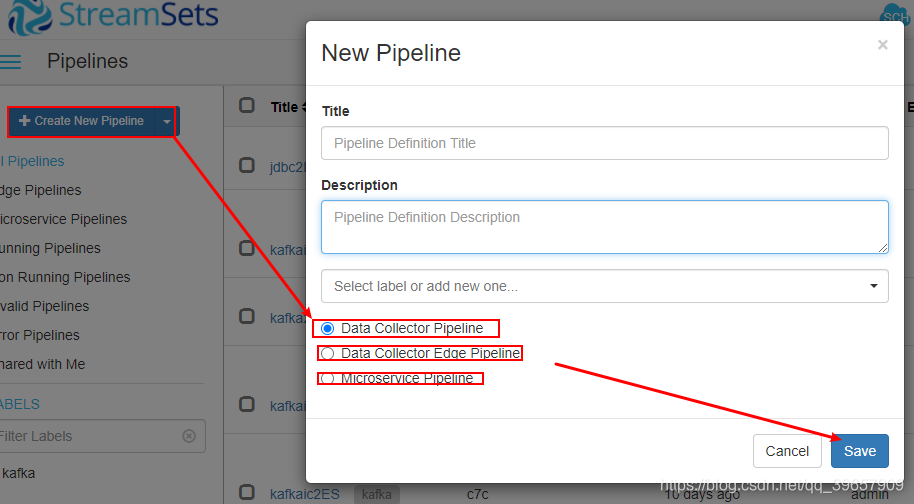Select All Pipelines in sidebar
The height and width of the screenshot is (504, 914).
[x=32, y=161]
